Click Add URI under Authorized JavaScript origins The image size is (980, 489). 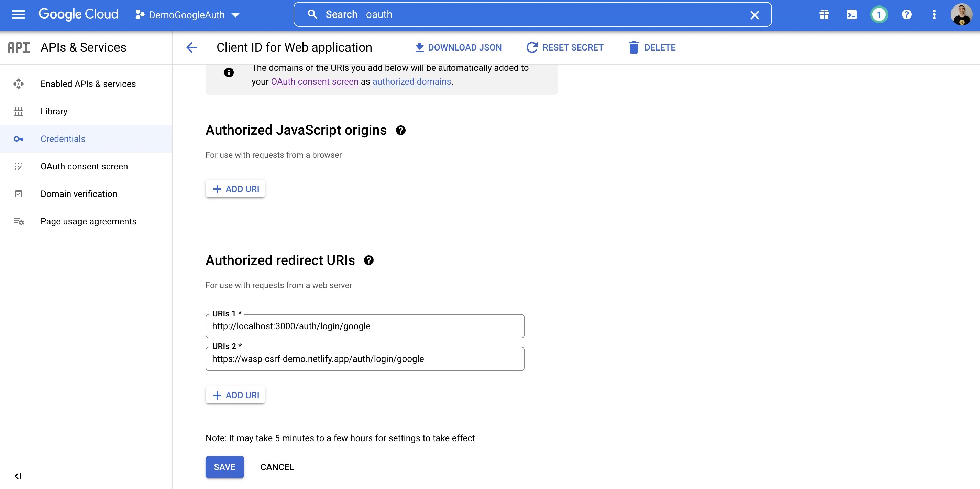(234, 189)
